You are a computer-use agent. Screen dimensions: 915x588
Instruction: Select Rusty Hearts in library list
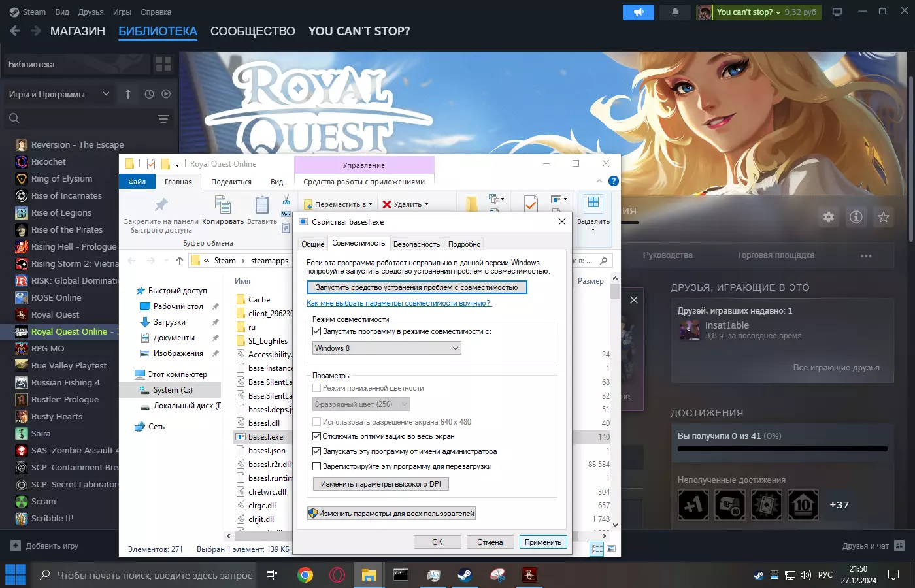[57, 416]
